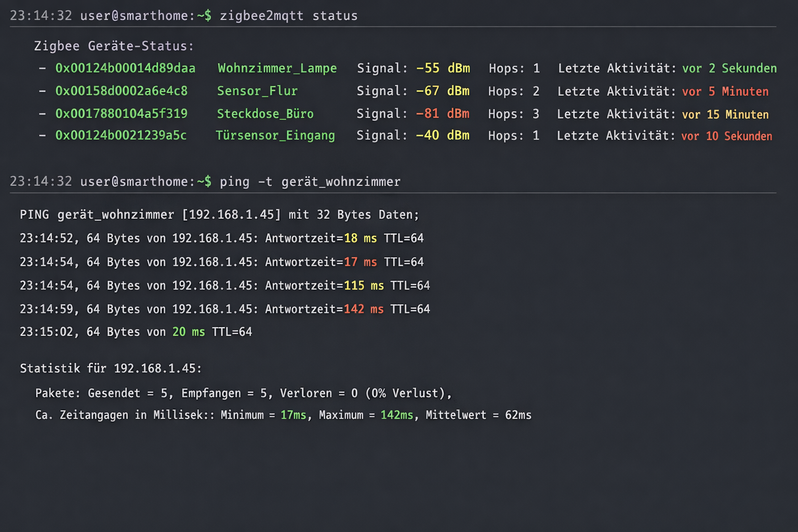Click 'vor 5 Minuten' activity value
Image resolution: width=798 pixels, height=532 pixels.
point(725,91)
